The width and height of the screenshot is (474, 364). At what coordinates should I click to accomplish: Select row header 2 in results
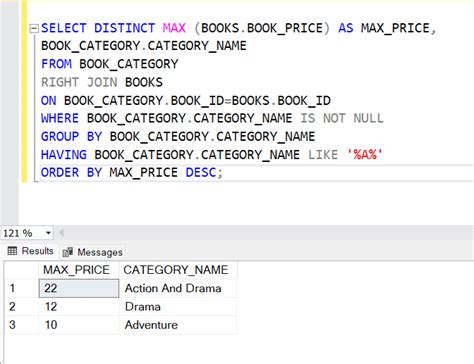[x=22, y=307]
